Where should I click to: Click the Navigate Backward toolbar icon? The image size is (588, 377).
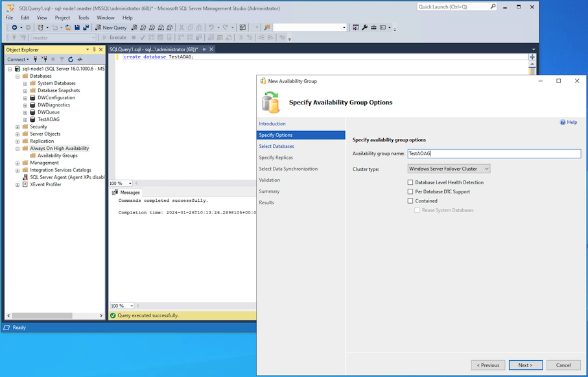14,27
